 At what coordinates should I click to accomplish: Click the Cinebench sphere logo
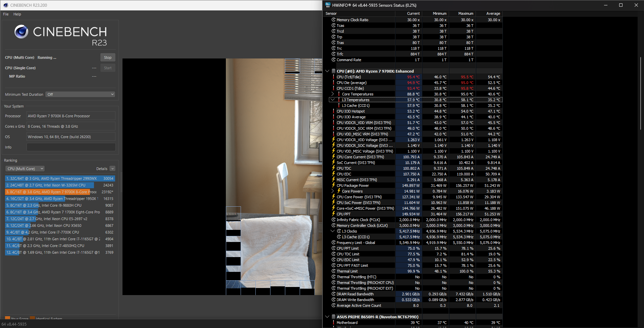pyautogui.click(x=21, y=32)
